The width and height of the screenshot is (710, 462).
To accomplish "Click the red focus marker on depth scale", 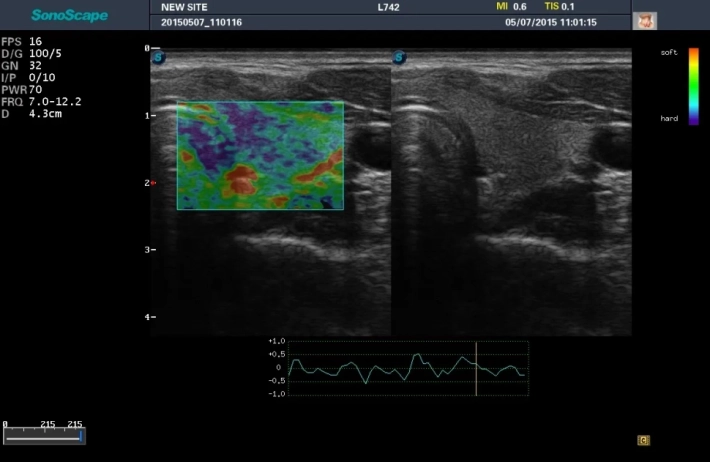I will click(153, 183).
